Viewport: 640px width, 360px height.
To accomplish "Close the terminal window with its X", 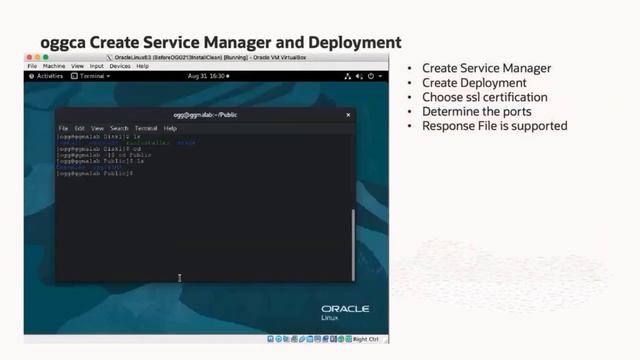I will coord(348,115).
